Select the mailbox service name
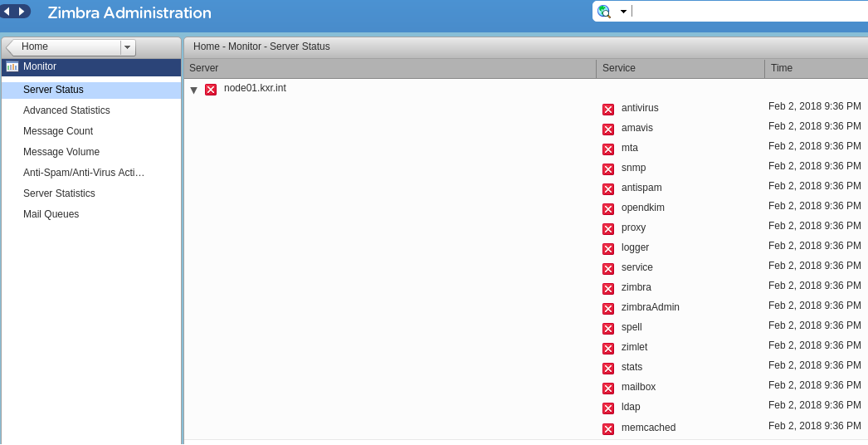This screenshot has width=868, height=445. tap(638, 388)
